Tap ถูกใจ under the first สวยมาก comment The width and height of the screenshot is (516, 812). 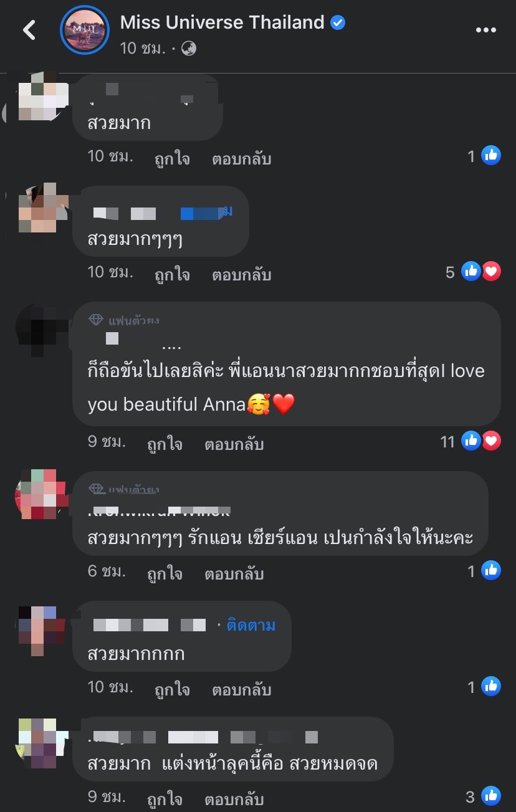pos(172,159)
